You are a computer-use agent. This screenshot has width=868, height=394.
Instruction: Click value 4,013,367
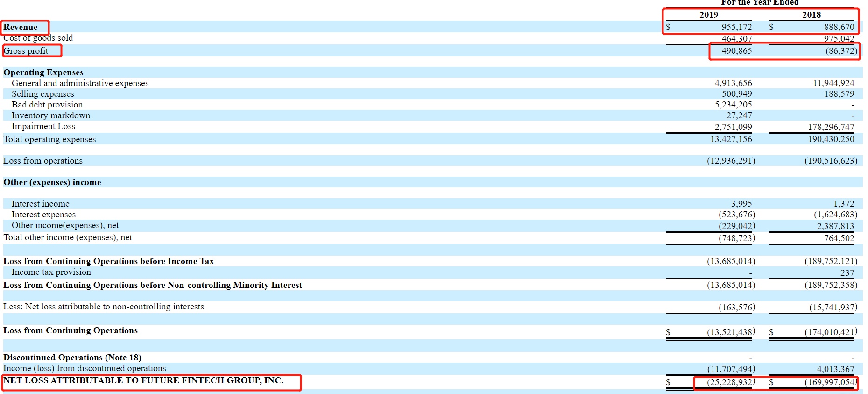[x=836, y=369]
